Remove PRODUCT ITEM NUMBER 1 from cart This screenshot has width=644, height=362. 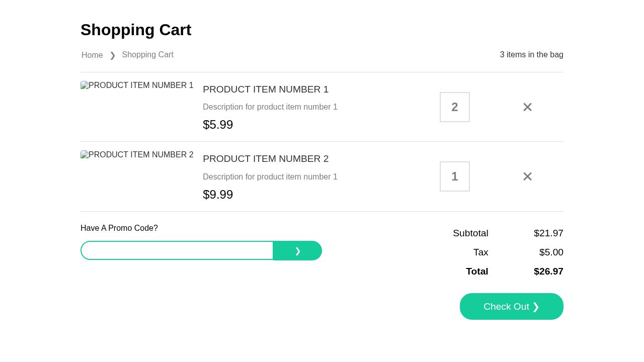[x=527, y=107]
